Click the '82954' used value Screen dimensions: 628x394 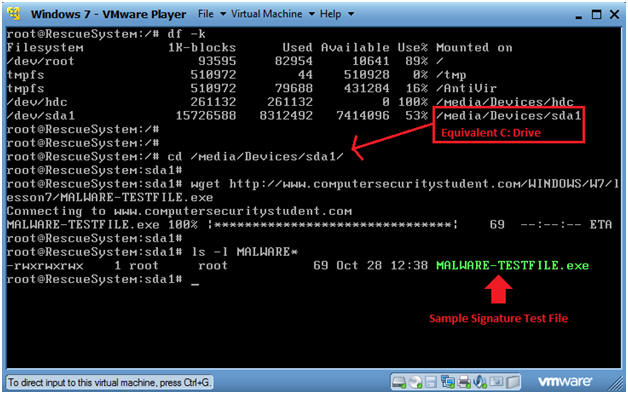tap(294, 61)
